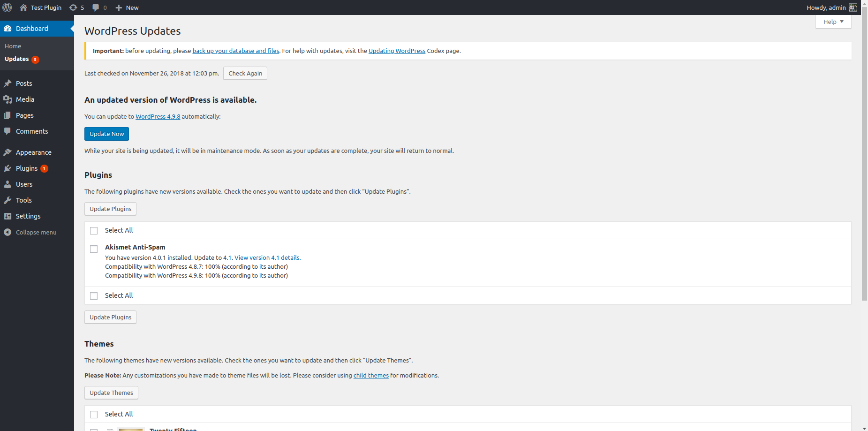Viewport: 868px width, 431px height.
Task: Click the Update Themes button
Action: [111, 393]
